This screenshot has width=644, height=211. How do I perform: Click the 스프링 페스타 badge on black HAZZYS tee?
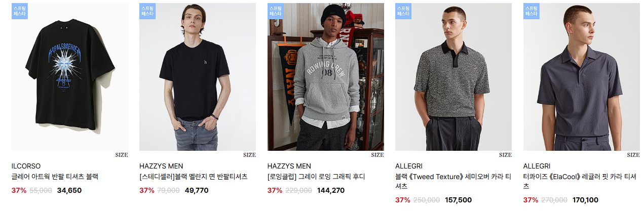148,11
